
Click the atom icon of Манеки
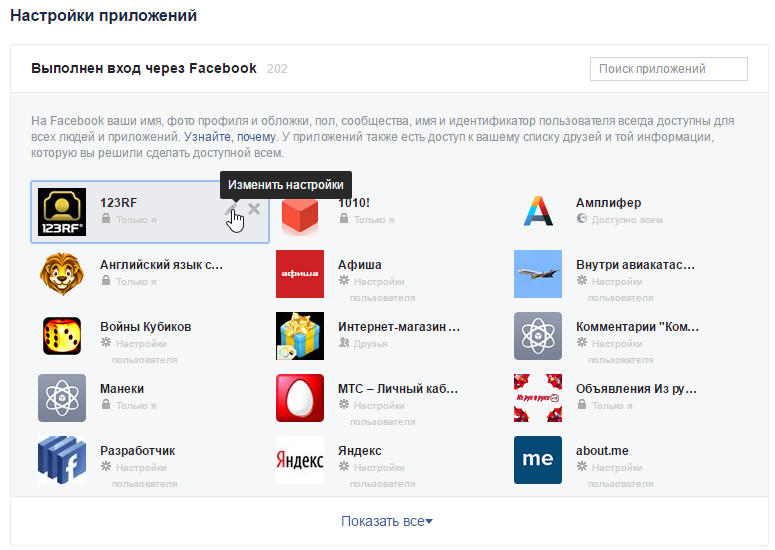click(x=62, y=398)
